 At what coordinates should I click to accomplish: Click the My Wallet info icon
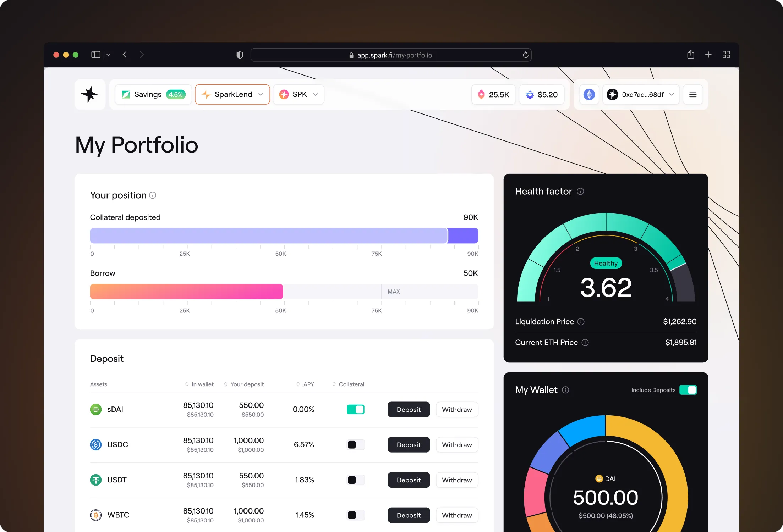566,390
